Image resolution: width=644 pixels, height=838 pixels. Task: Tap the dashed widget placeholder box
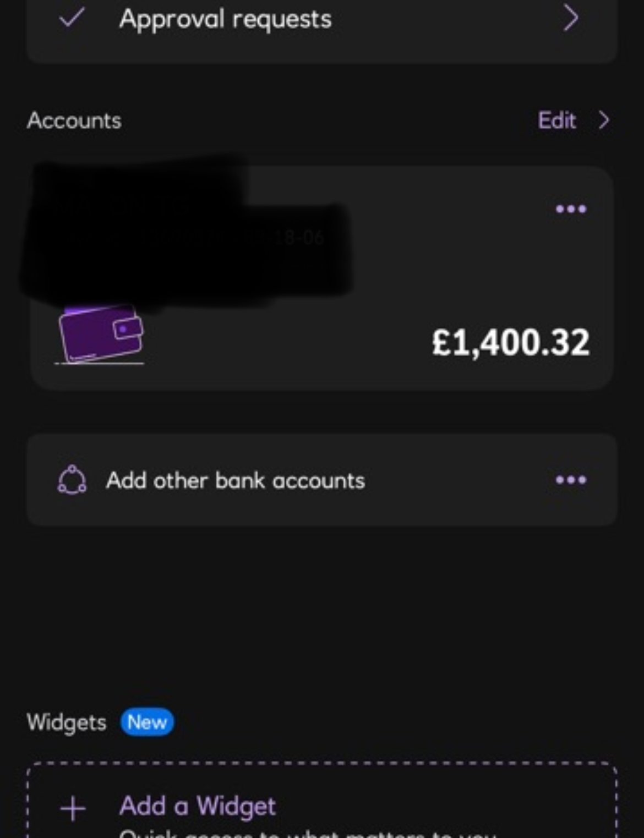point(322,800)
